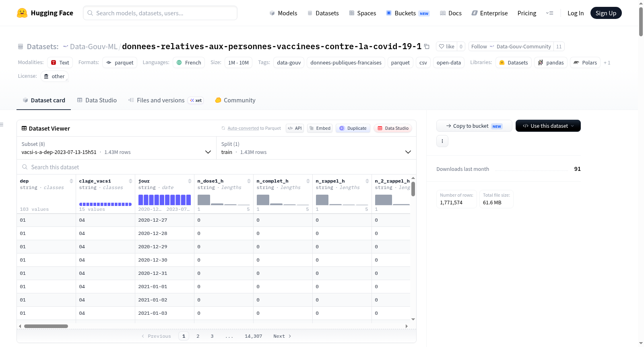
Task: Copy dataset name with the copy icon
Action: [427, 47]
